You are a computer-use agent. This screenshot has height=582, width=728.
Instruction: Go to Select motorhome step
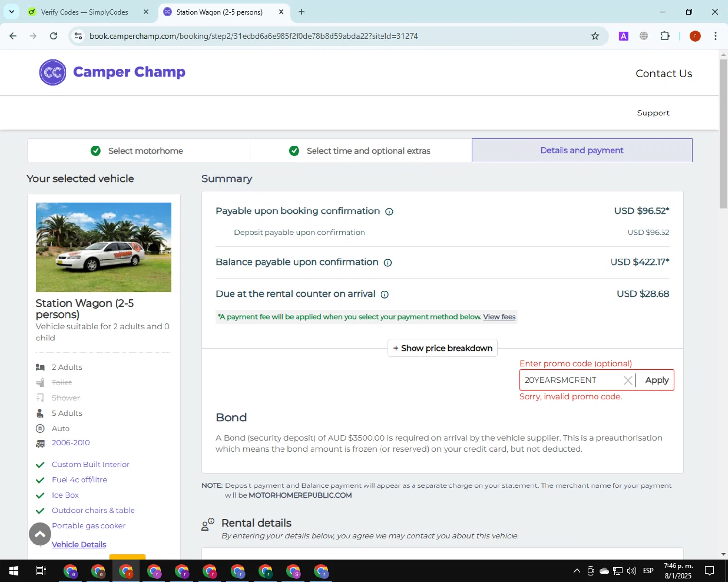click(138, 151)
